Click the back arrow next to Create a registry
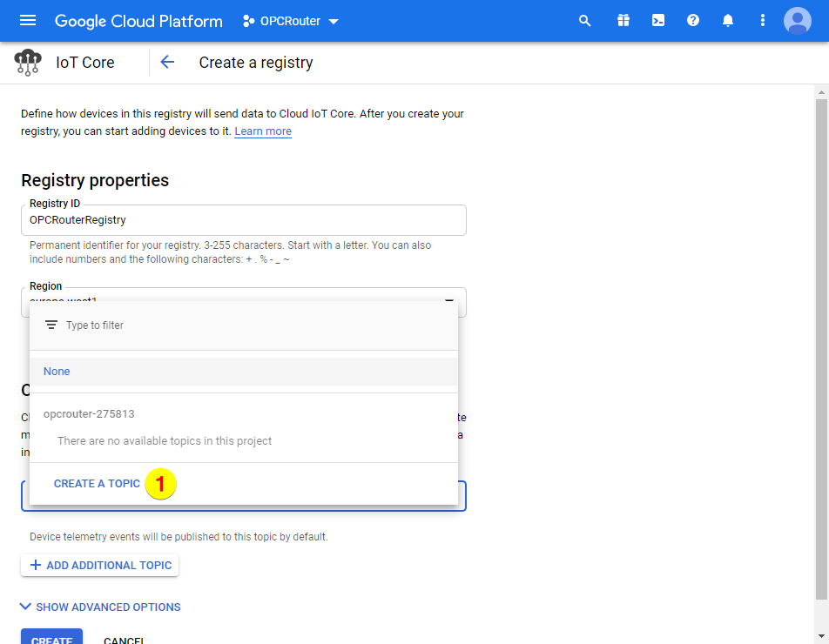 pyautogui.click(x=166, y=62)
